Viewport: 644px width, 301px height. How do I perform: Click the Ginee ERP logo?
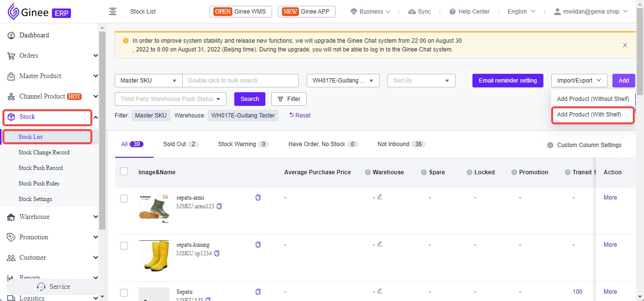(x=39, y=12)
